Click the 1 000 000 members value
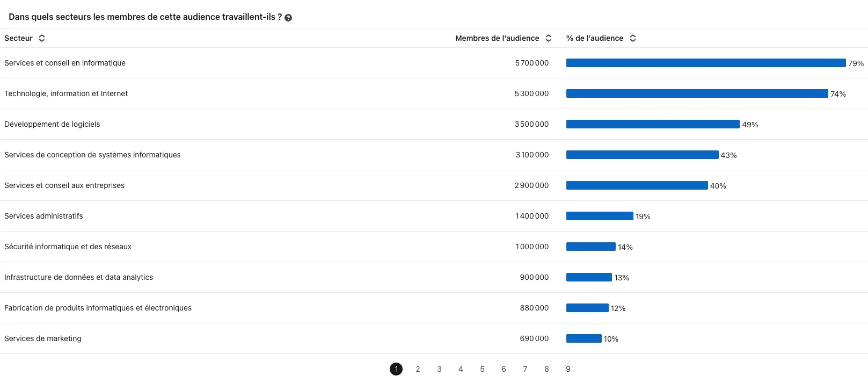Viewport: 868px width, 383px height. (x=533, y=247)
